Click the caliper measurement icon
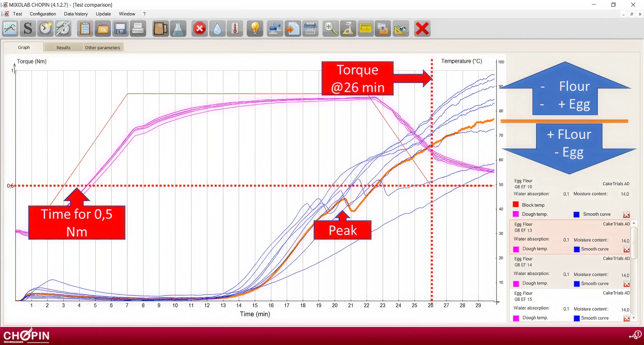Viewport: 644px width, 345px height. tap(348, 28)
